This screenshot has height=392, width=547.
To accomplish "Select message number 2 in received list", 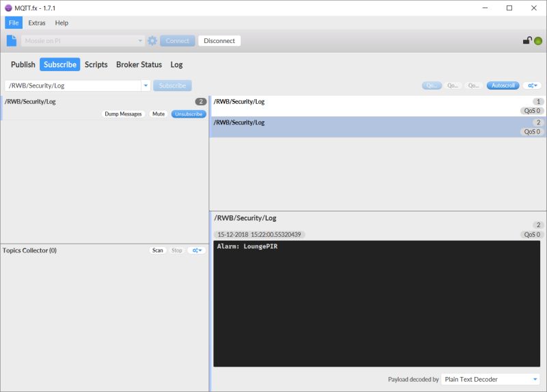I will [x=378, y=127].
